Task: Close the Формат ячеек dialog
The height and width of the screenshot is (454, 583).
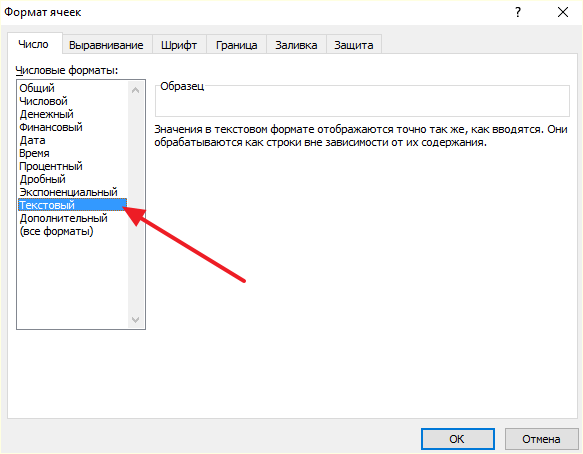Action: [563, 13]
